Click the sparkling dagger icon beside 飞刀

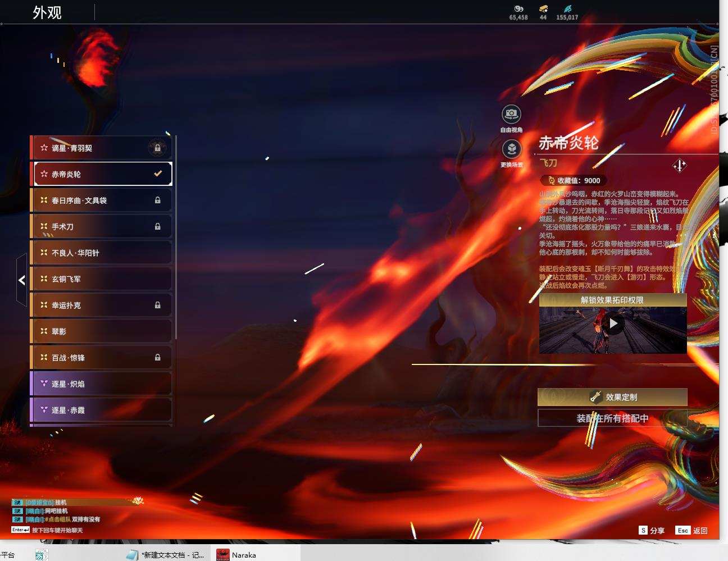click(x=680, y=165)
